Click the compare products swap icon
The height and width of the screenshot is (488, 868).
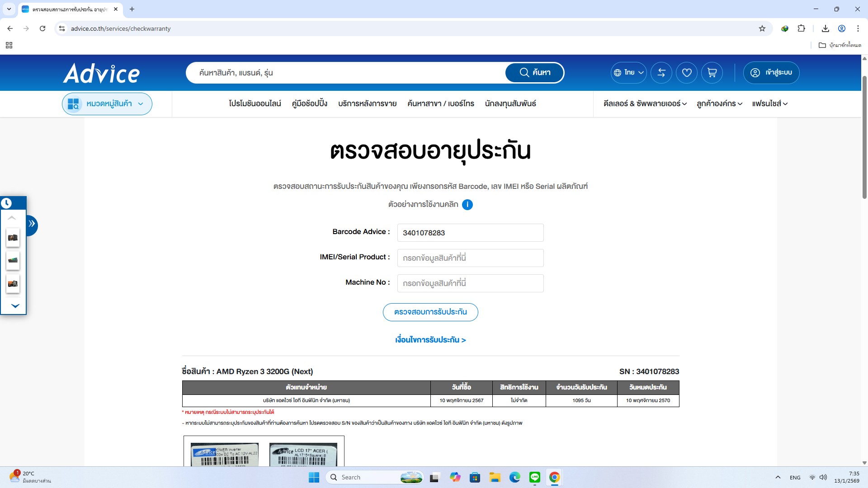pos(661,73)
